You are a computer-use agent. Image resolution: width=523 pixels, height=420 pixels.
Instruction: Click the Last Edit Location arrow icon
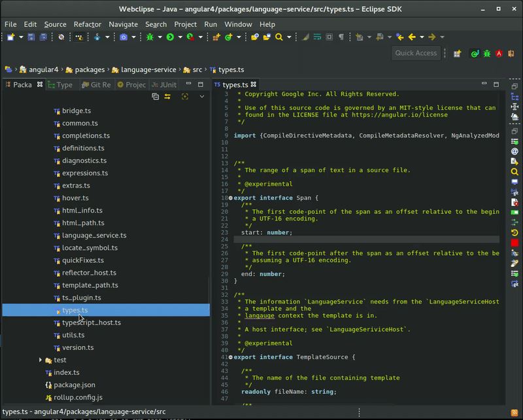coord(400,37)
